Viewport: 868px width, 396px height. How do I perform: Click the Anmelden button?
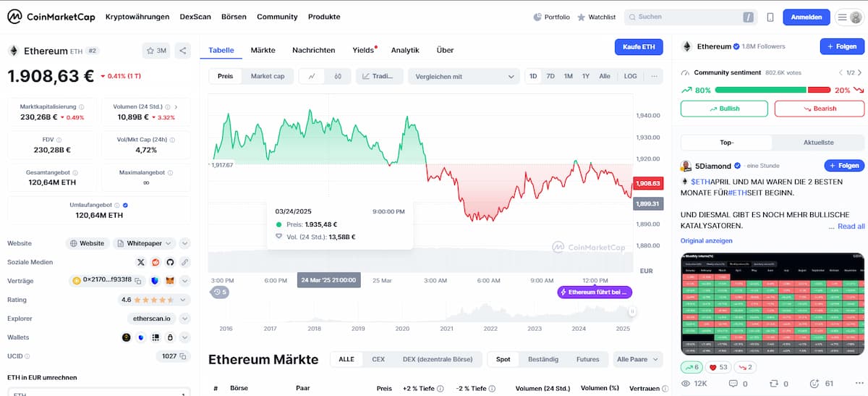[807, 17]
